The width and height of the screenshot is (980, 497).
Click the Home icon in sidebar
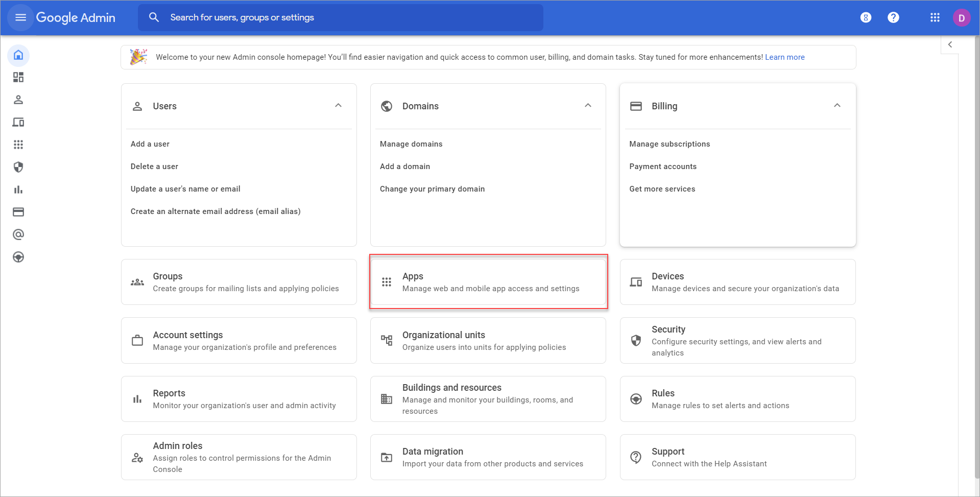click(x=18, y=55)
